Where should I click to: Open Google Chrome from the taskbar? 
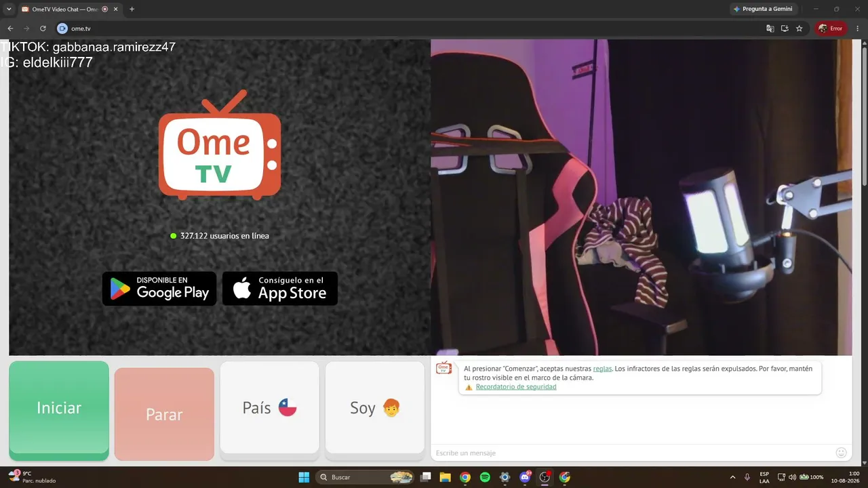tap(465, 477)
